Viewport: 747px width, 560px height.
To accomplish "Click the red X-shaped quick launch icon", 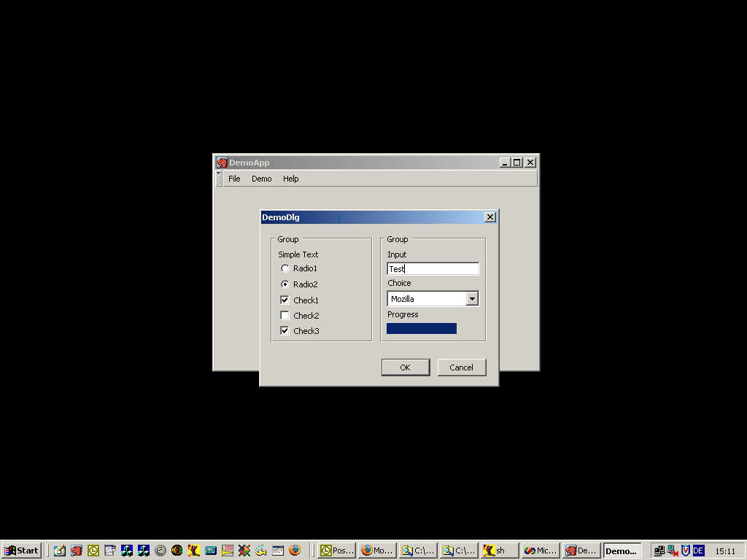I will tap(244, 551).
